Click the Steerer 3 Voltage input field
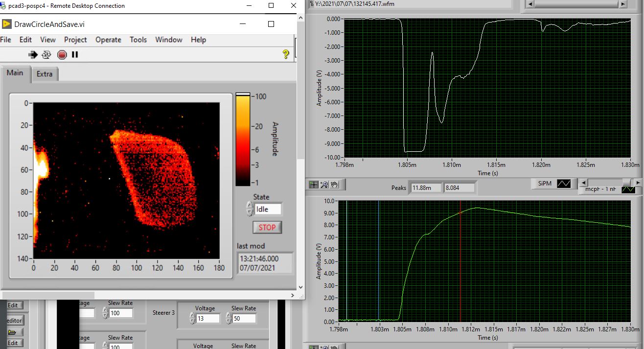644x349 pixels. (207, 319)
